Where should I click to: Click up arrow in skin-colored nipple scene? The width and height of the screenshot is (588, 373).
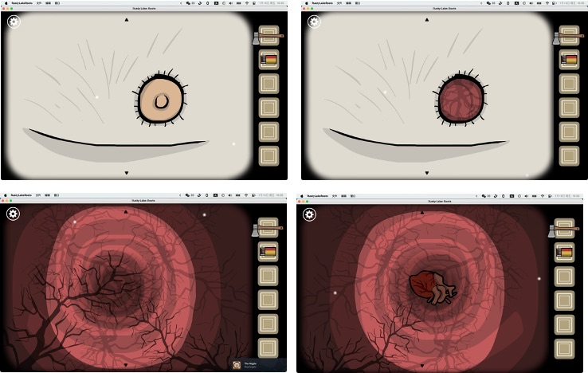(127, 19)
